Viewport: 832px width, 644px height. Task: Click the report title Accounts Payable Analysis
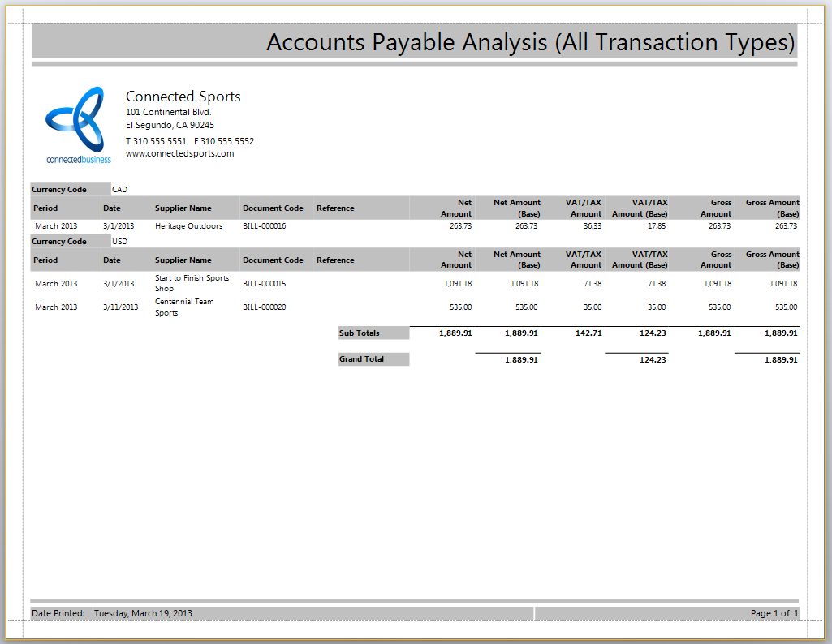(x=530, y=42)
